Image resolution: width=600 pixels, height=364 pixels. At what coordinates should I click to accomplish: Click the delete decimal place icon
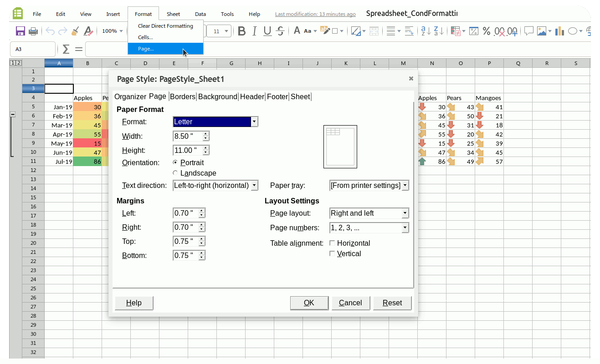[x=500, y=31]
